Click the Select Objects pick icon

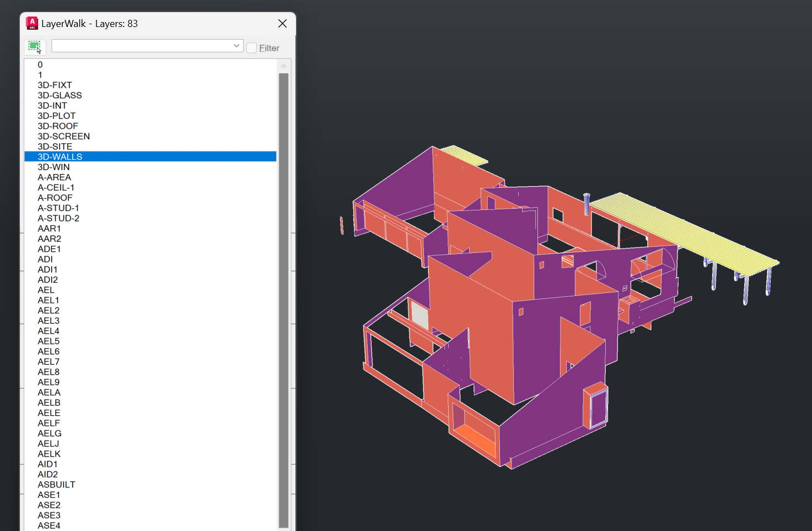[35, 46]
